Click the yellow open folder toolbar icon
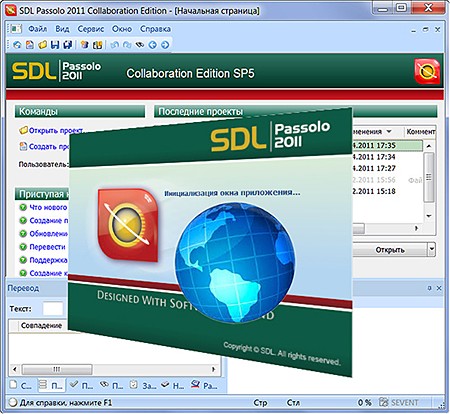This screenshot has height=414, width=450. tap(42, 45)
